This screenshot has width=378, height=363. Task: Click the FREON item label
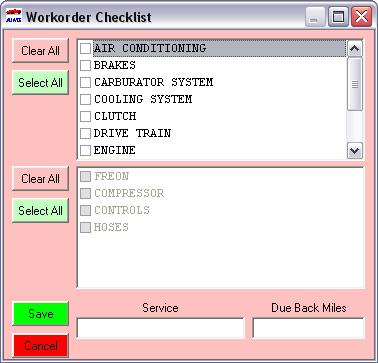[x=111, y=176]
